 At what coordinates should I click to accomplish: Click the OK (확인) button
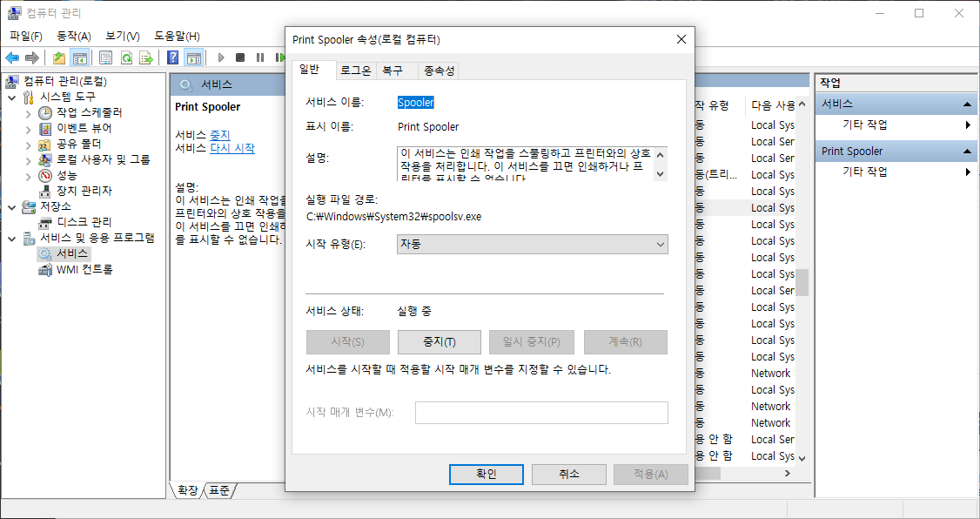coord(487,474)
